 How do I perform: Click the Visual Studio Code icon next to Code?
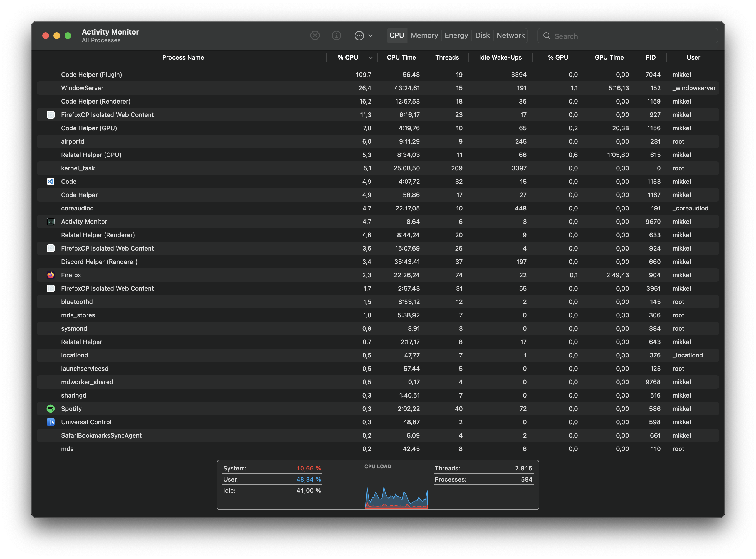pyautogui.click(x=50, y=182)
